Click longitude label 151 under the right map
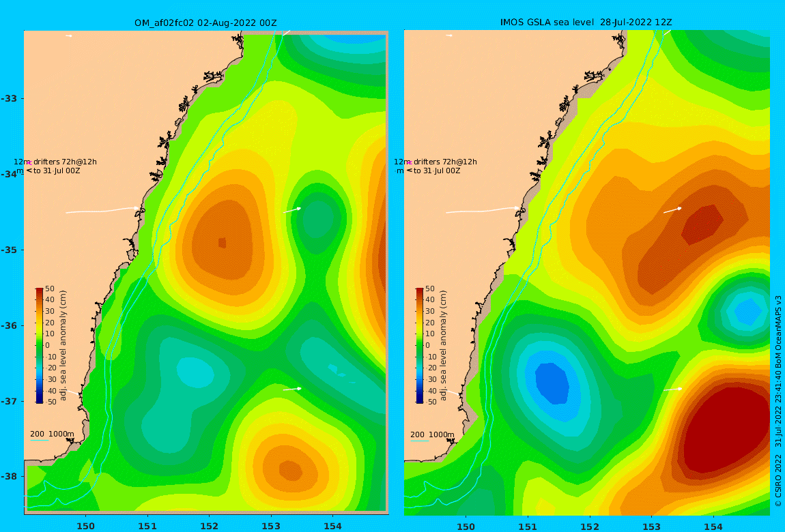 point(528,527)
